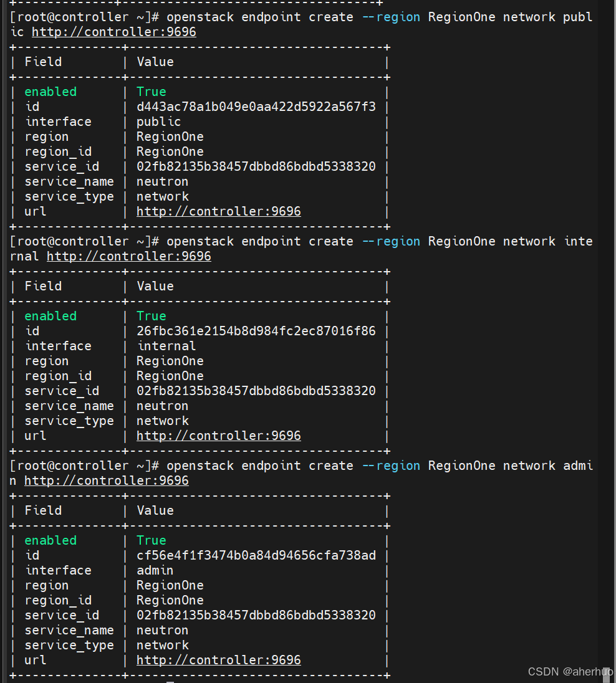Click the region_id value RegionOne in the admin table
The width and height of the screenshot is (616, 683).
[170, 600]
